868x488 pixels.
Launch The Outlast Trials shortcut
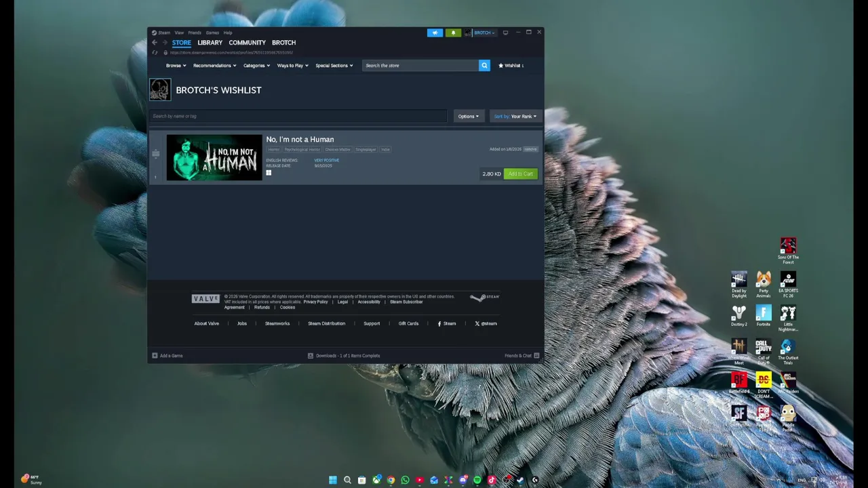tap(788, 352)
